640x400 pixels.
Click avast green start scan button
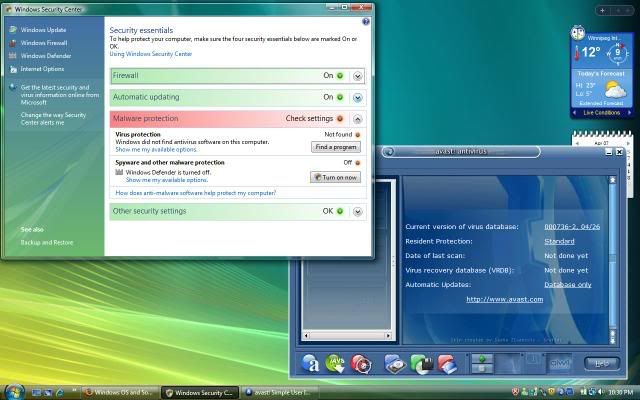click(x=482, y=358)
